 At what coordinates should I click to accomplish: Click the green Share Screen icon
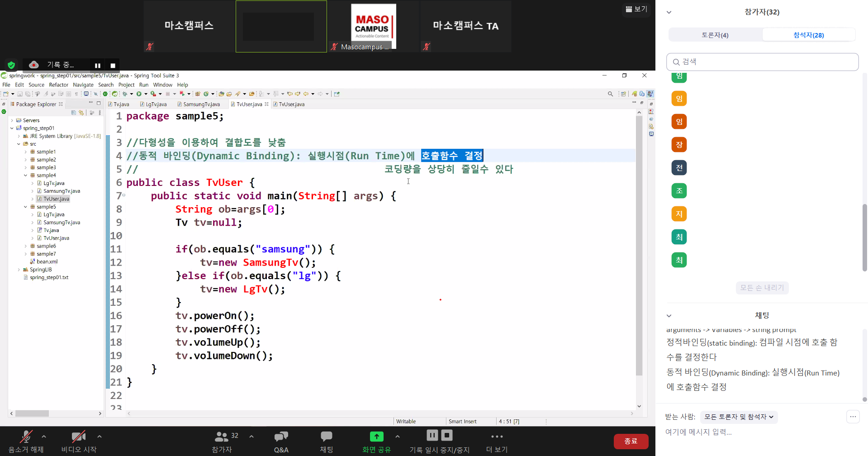(376, 437)
